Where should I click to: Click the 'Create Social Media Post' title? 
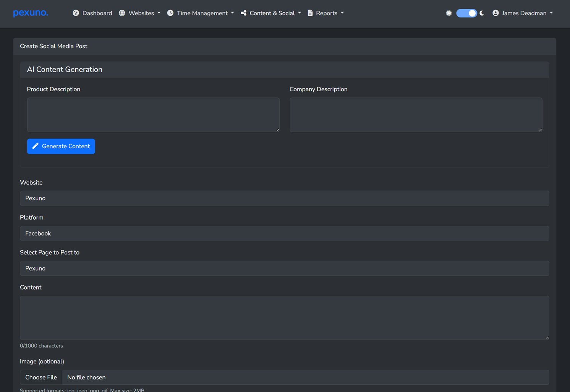53,46
